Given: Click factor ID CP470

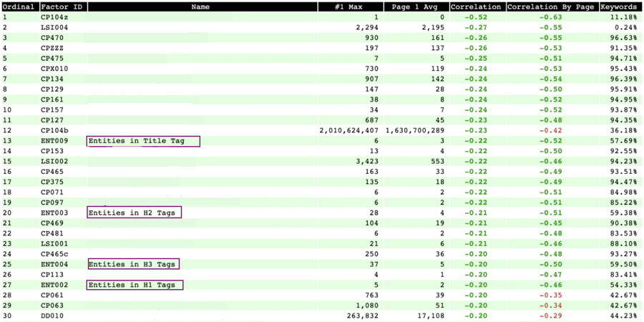Looking at the screenshot, I should (x=52, y=38).
